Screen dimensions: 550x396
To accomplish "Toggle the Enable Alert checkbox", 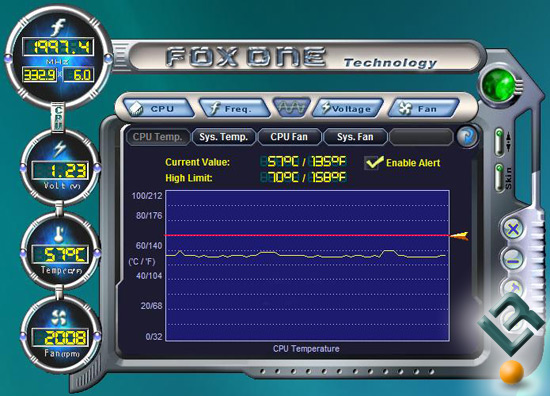I will tap(371, 163).
